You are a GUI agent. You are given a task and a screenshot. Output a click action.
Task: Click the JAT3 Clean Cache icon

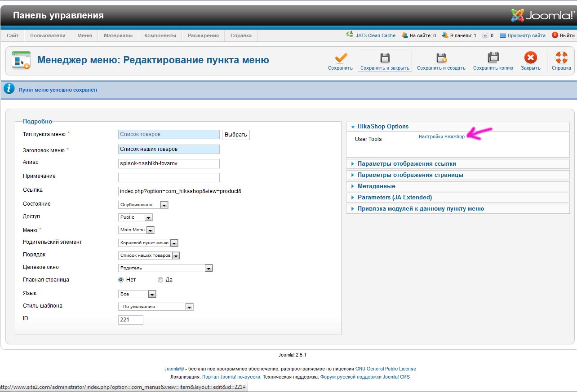coord(350,35)
